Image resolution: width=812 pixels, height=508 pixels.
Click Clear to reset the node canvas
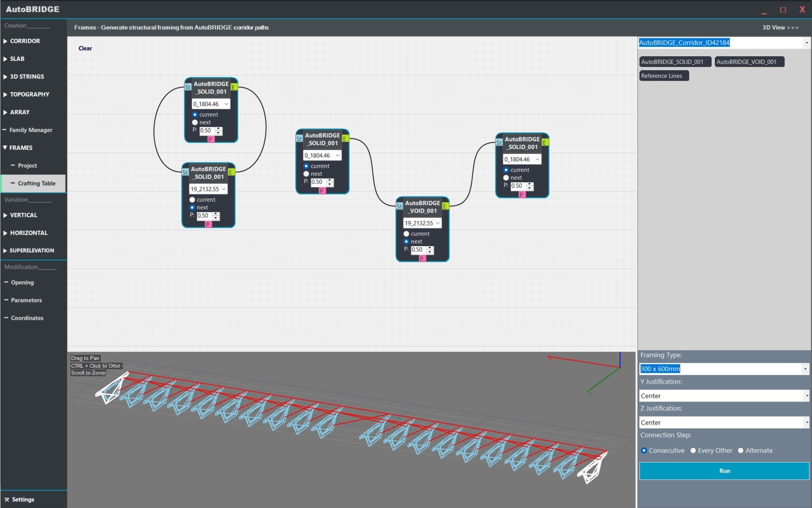point(85,48)
